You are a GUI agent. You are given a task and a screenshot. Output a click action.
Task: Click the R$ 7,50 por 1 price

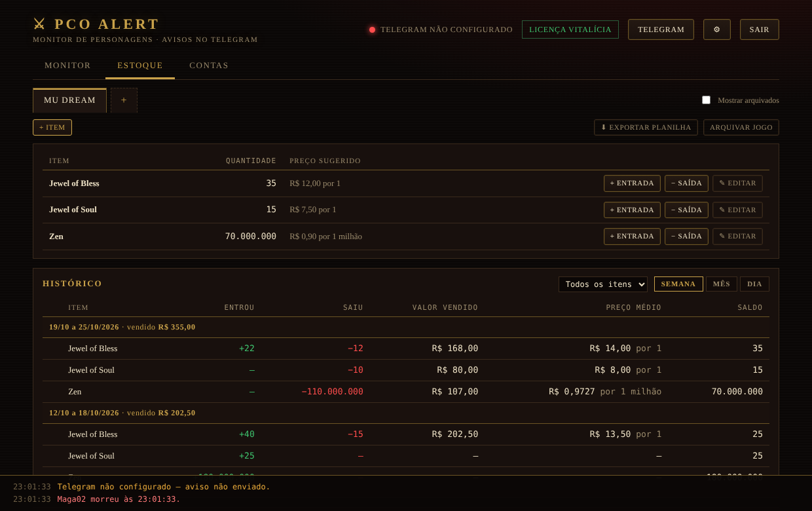point(313,210)
